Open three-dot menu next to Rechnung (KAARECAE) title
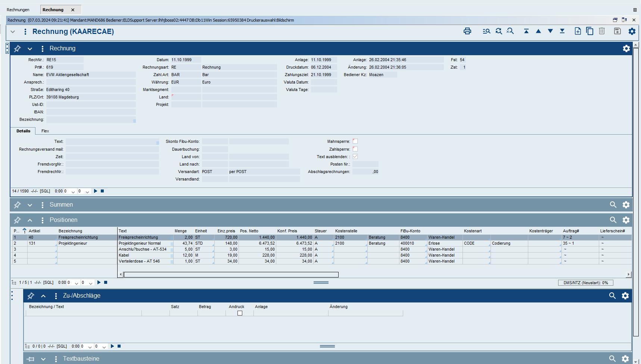This screenshot has width=641, height=364. 25,32
